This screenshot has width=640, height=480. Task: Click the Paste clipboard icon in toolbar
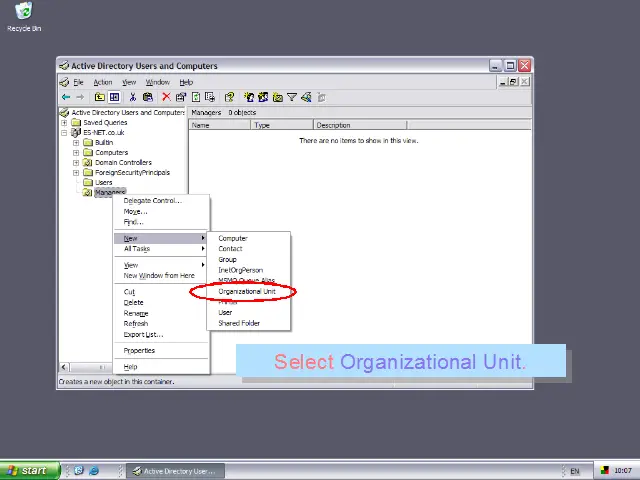coord(148,97)
